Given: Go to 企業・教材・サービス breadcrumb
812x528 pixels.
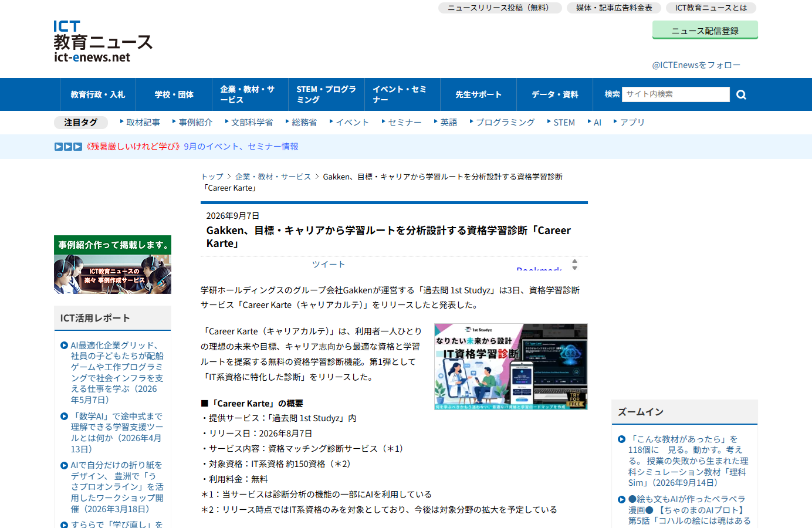Looking at the screenshot, I should 273,177.
